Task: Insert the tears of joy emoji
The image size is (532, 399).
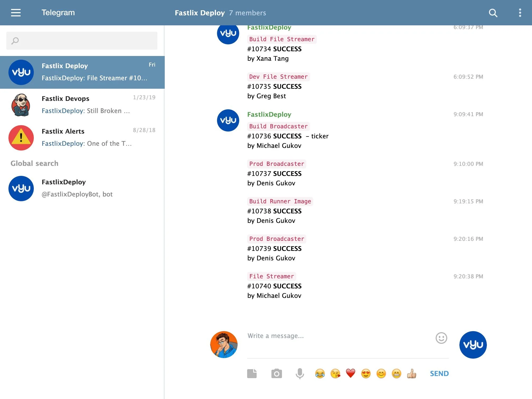Action: 320,373
